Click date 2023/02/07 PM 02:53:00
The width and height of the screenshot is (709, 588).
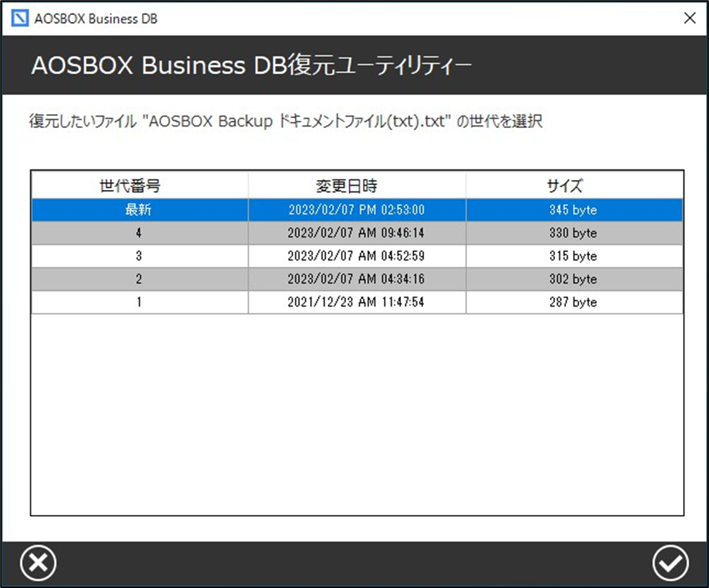357,210
